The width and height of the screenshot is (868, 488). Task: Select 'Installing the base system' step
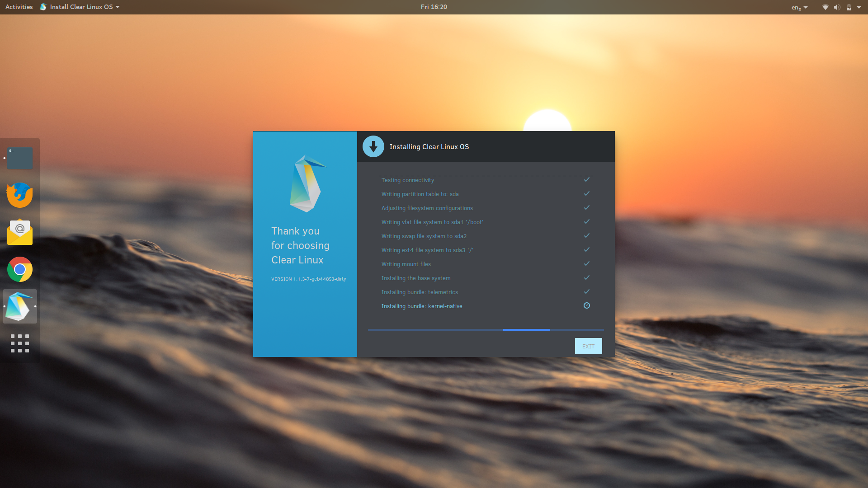point(415,278)
